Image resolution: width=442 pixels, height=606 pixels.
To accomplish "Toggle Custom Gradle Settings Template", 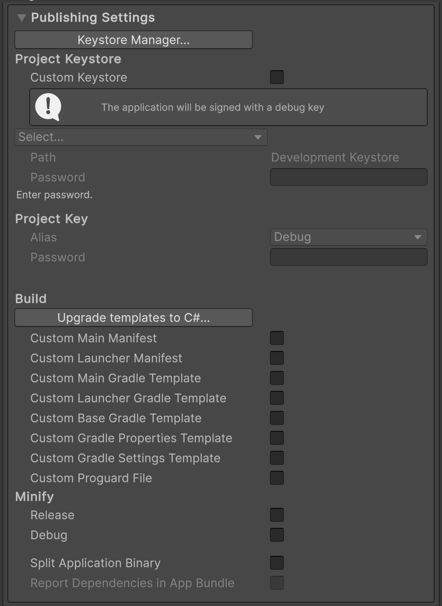I will click(277, 458).
